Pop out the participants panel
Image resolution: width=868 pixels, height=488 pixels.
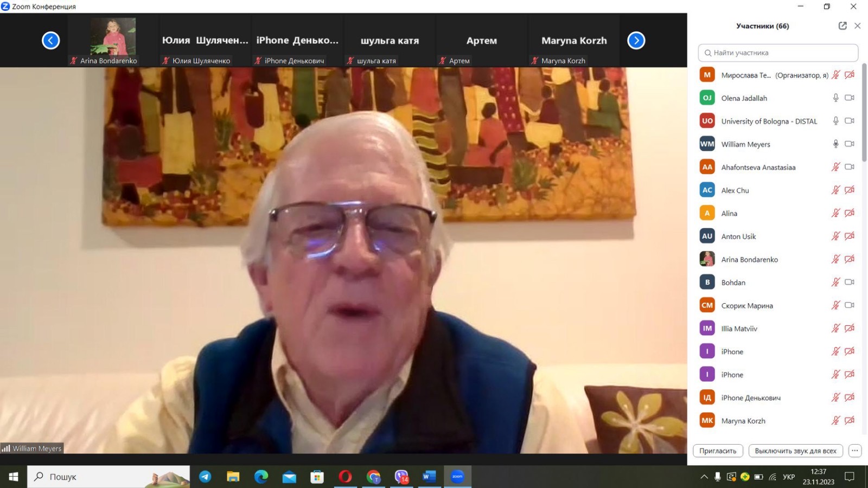click(843, 25)
